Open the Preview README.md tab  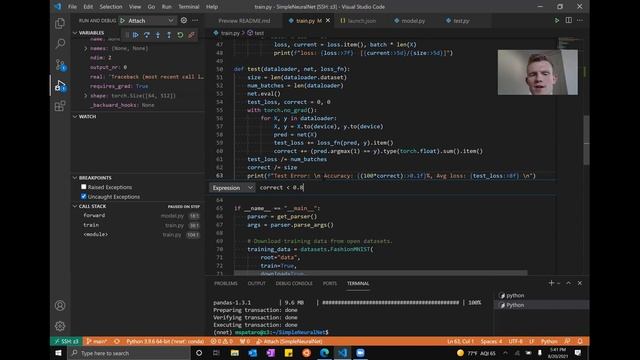tap(244, 20)
